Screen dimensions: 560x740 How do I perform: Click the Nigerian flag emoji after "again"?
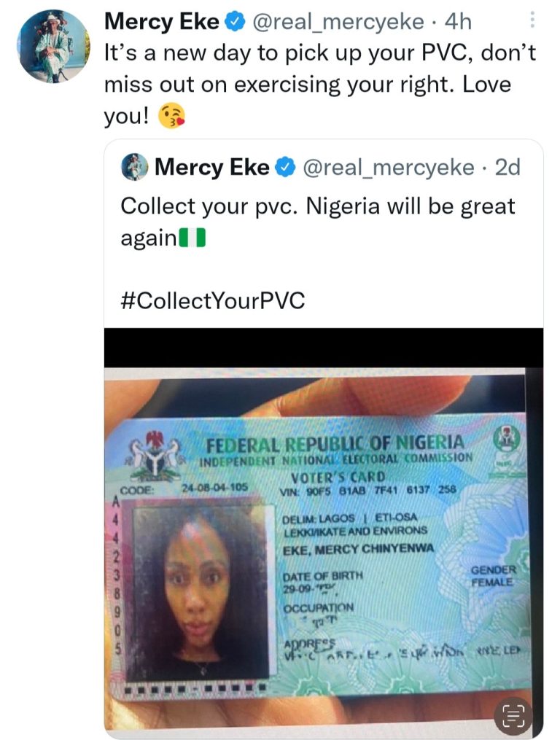192,238
